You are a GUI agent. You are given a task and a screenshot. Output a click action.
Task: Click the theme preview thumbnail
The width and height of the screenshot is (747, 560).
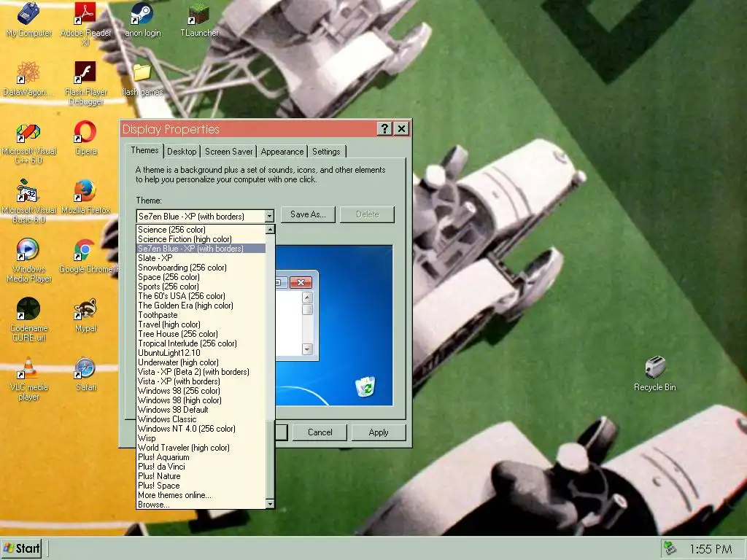click(334, 325)
